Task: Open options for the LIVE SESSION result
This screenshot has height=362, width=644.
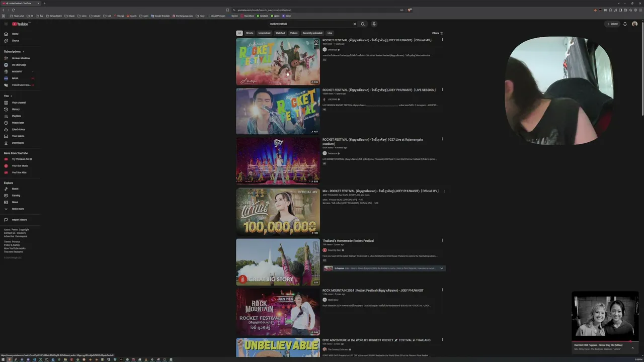Action: (442, 89)
